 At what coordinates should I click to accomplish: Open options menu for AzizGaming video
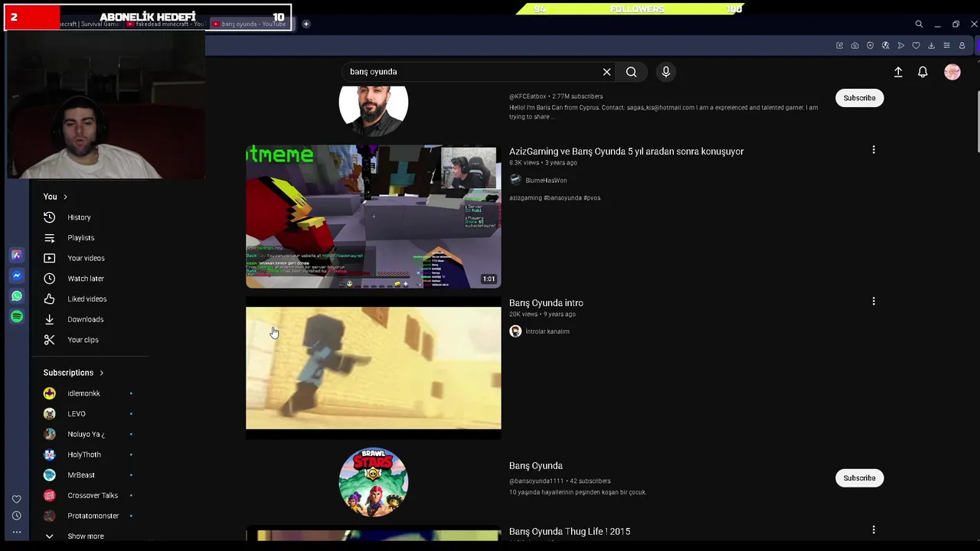click(x=874, y=150)
